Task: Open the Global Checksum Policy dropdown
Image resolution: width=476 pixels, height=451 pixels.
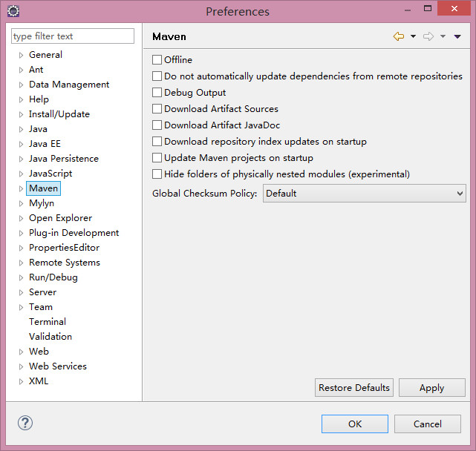Action: [365, 193]
